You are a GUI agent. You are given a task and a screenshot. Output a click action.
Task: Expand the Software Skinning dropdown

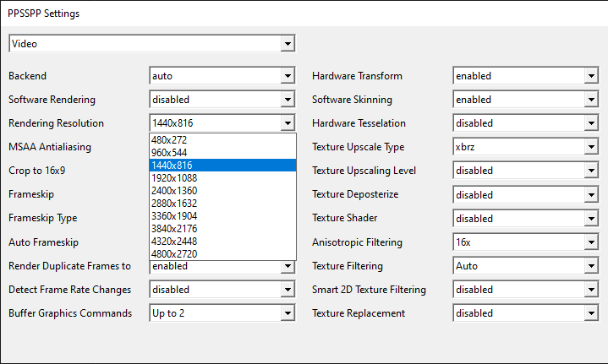pos(526,100)
